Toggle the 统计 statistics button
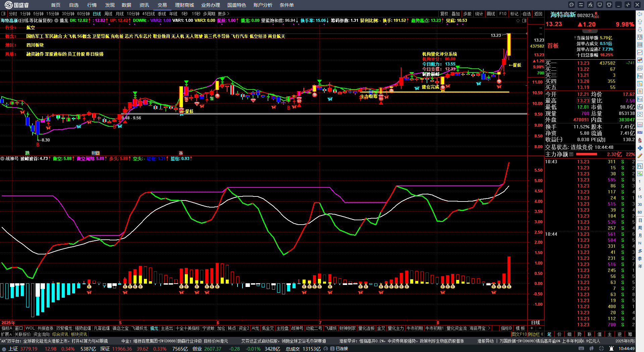The image size is (644, 352). (479, 14)
